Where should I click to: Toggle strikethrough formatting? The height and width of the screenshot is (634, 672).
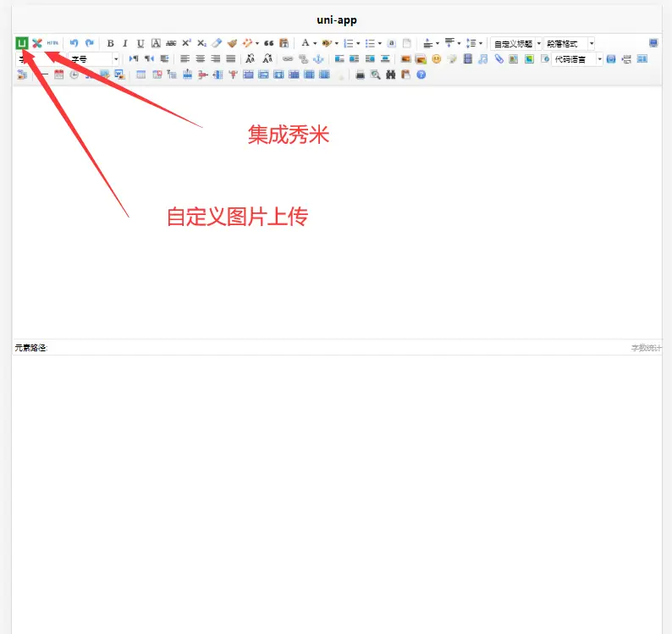point(171,43)
